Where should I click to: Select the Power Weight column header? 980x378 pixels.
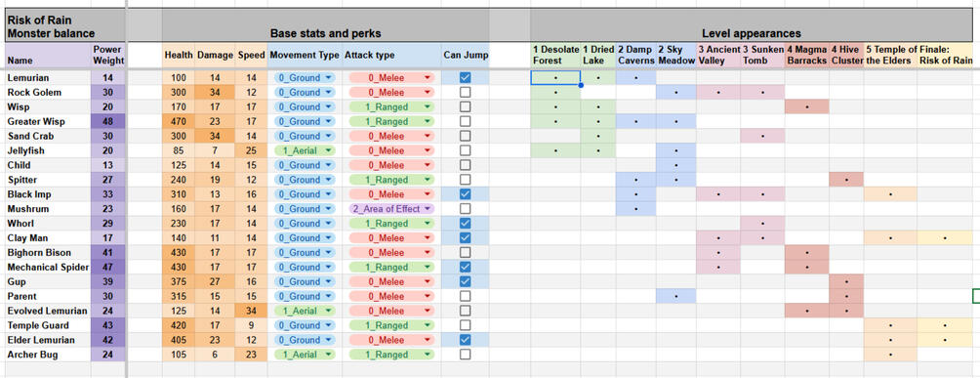coord(108,55)
